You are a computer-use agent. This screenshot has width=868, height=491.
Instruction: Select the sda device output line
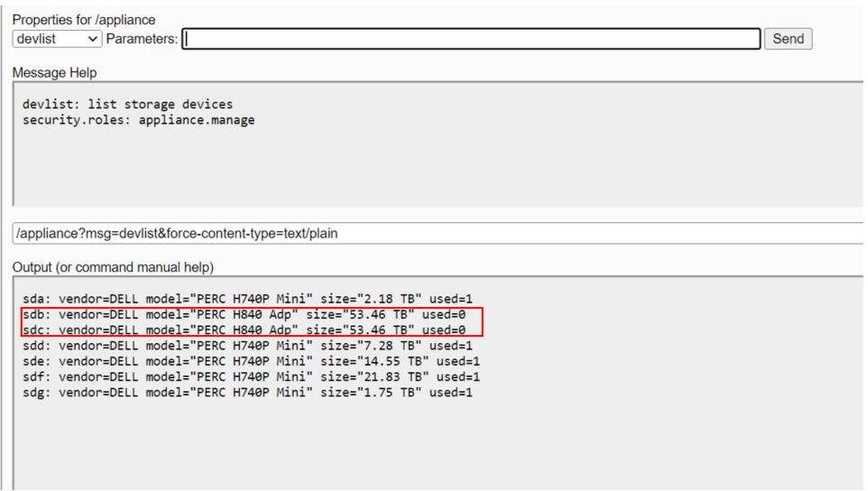coord(247,299)
